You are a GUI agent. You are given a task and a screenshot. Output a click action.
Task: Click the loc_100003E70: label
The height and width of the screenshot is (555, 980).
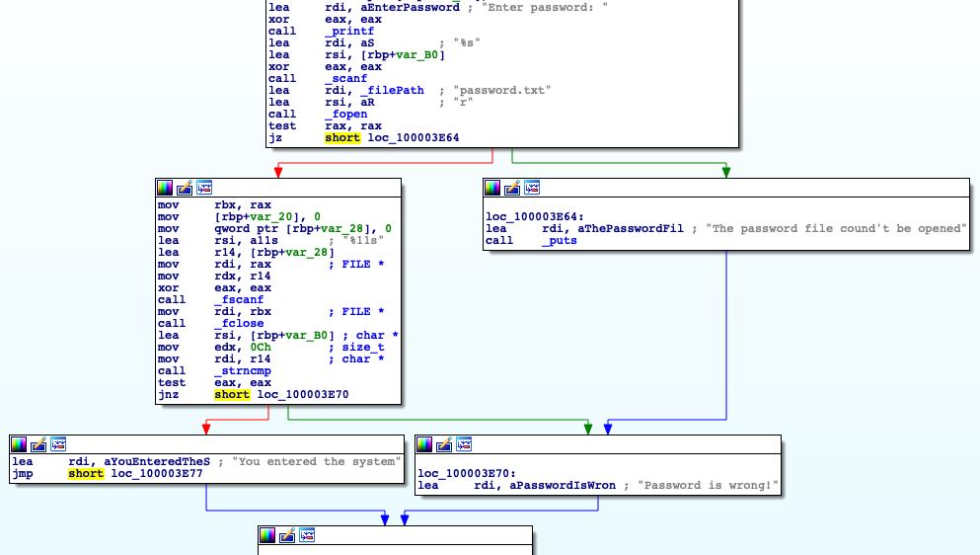(466, 474)
